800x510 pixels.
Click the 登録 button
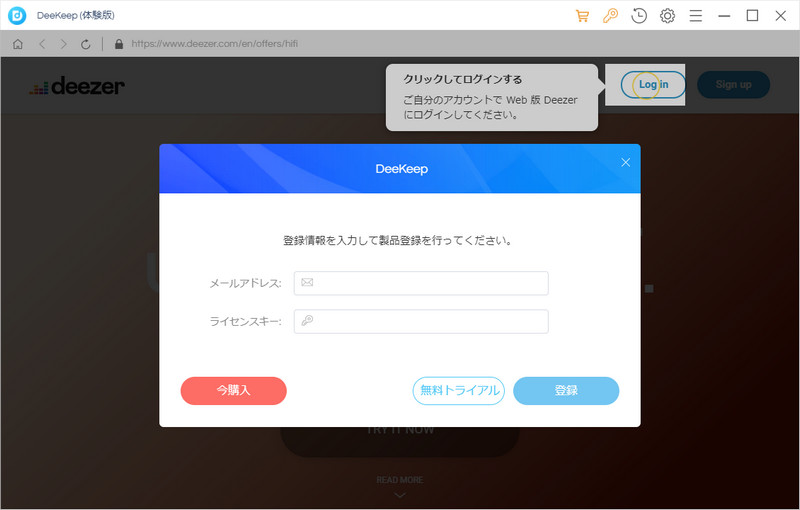(566, 391)
